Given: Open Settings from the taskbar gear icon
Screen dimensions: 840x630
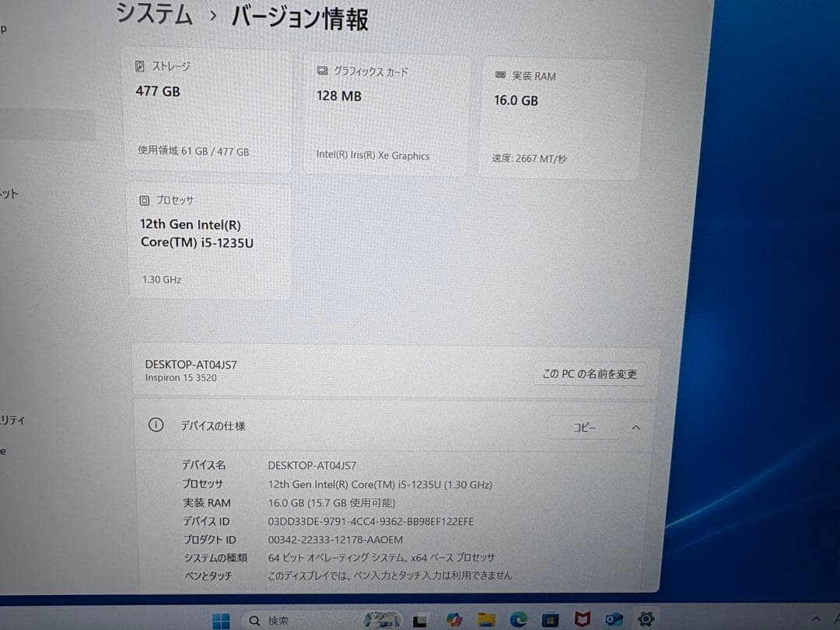Looking at the screenshot, I should pos(646,620).
